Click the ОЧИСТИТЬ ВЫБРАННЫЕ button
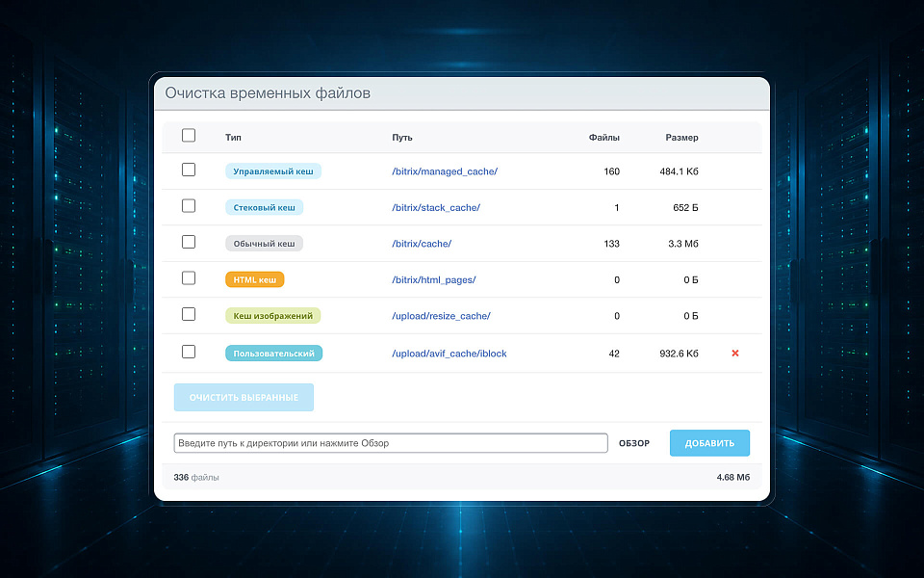This screenshot has width=924, height=578. 244,398
